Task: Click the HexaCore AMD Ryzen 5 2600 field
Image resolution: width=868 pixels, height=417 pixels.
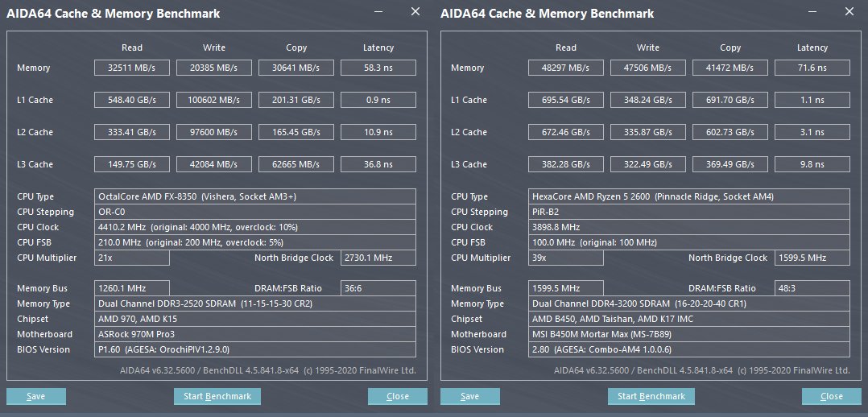Action: click(689, 196)
